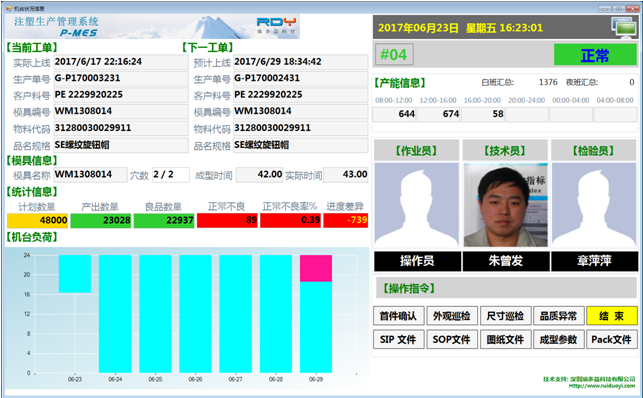This screenshot has width=643, height=398.
Task: Open 图纸文件 drawing file
Action: tap(505, 339)
